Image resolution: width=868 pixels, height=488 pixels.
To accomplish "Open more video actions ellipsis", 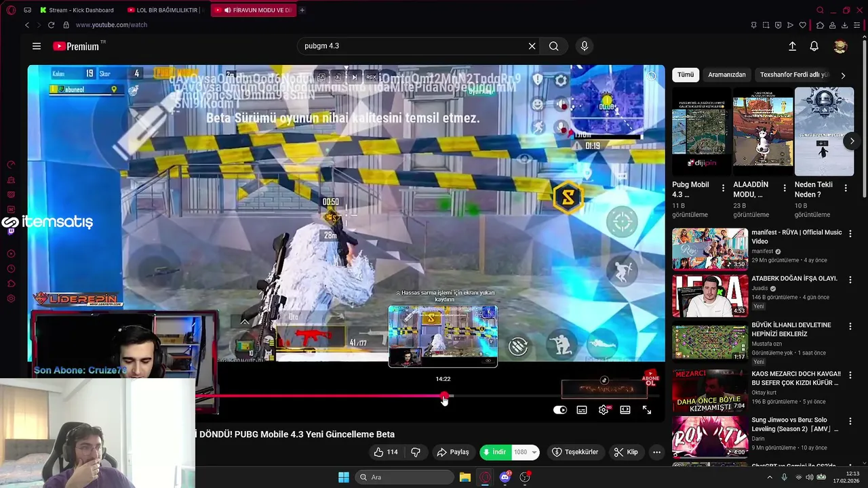I will pos(656,452).
